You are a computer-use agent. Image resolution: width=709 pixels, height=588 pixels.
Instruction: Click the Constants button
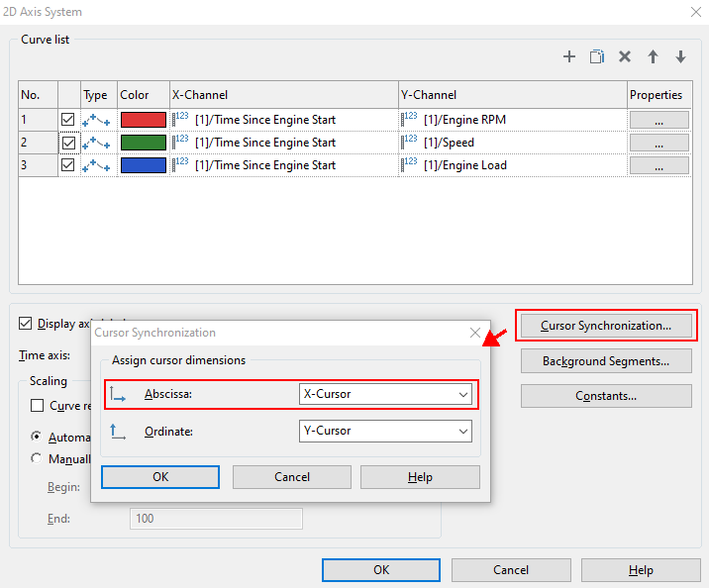click(x=605, y=396)
